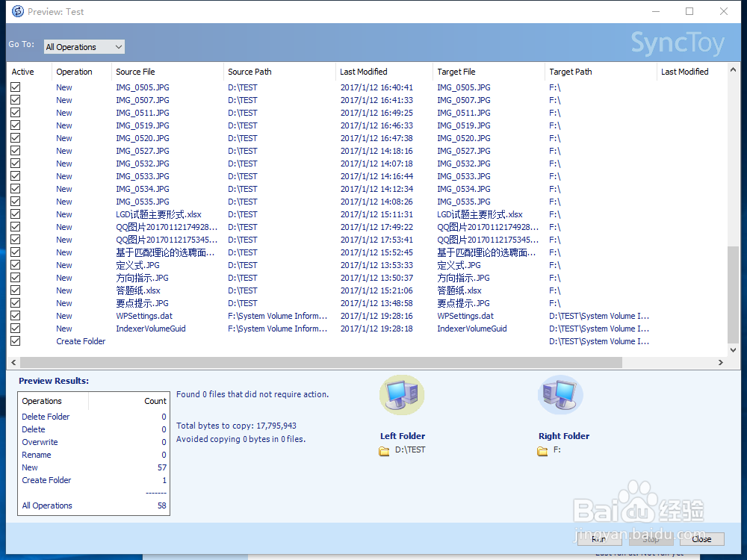Toggle Active checkbox for IMG_0519.JPG

(x=15, y=125)
